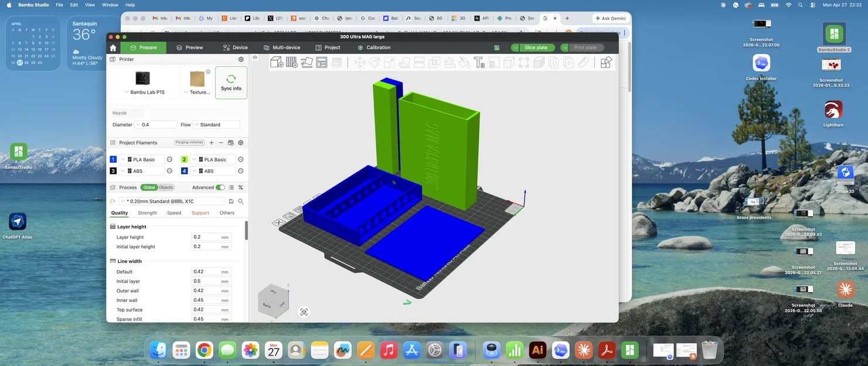Image resolution: width=868 pixels, height=366 pixels.
Task: Open printer settings gear icon
Action: tap(241, 59)
